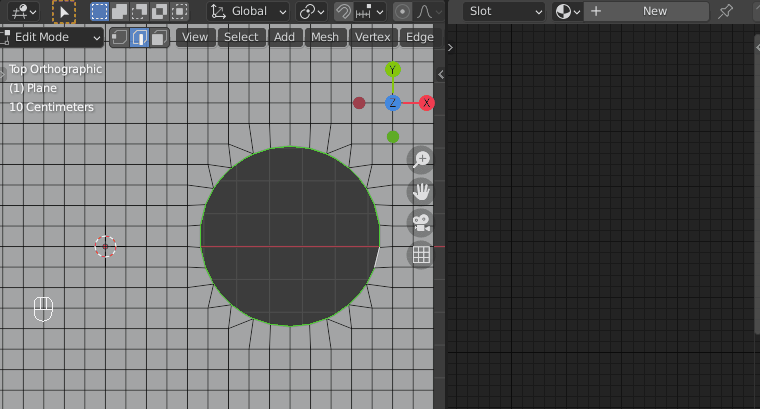Viewport: 760px width, 409px height.
Task: Open the pivot point dropdown
Action: point(311,11)
